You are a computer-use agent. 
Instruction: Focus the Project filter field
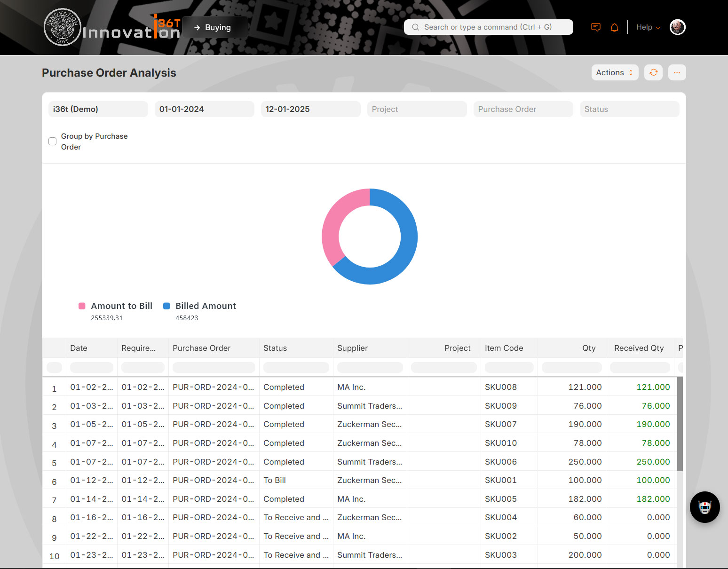tap(417, 109)
